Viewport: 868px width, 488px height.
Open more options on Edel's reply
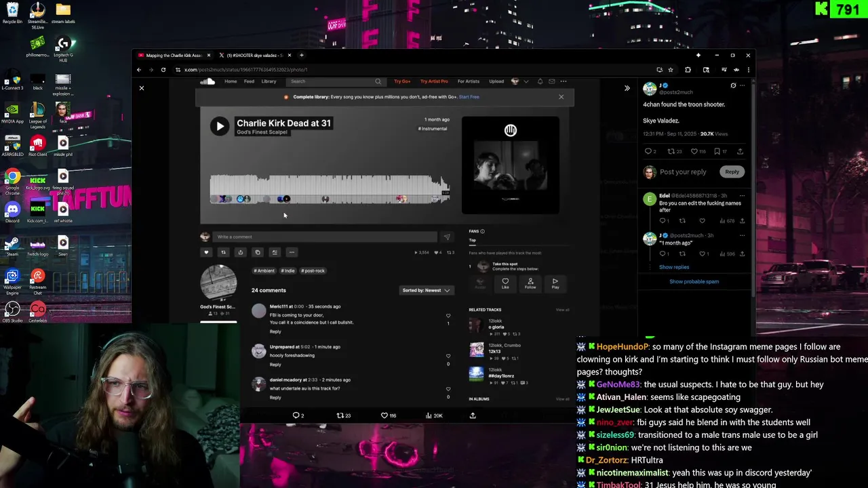[x=742, y=195]
